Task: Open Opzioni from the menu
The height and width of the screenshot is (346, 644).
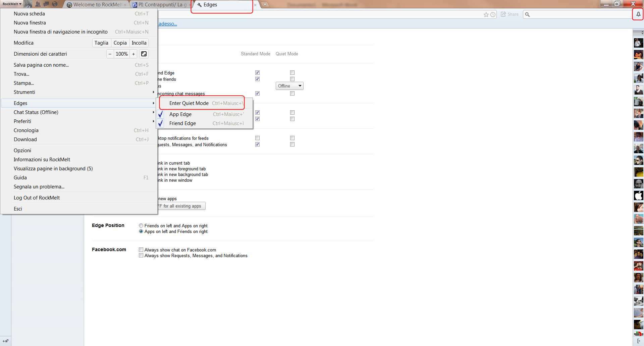Action: click(79, 151)
